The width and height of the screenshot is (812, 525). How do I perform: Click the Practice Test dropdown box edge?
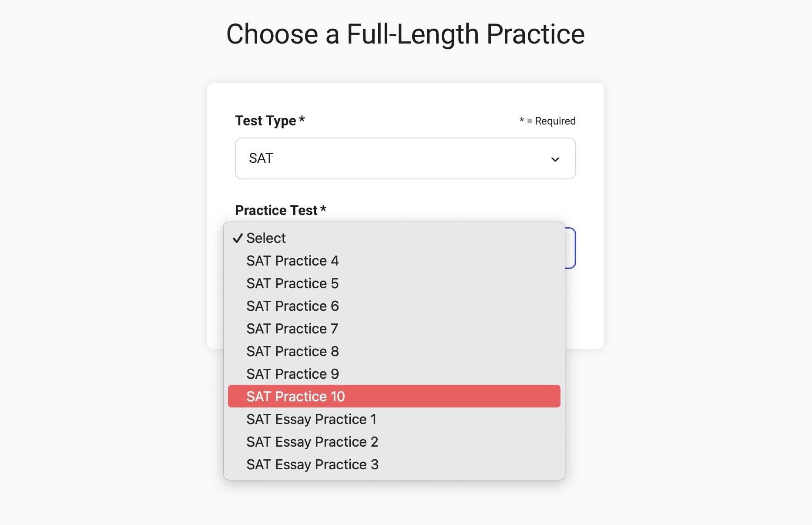(x=571, y=248)
